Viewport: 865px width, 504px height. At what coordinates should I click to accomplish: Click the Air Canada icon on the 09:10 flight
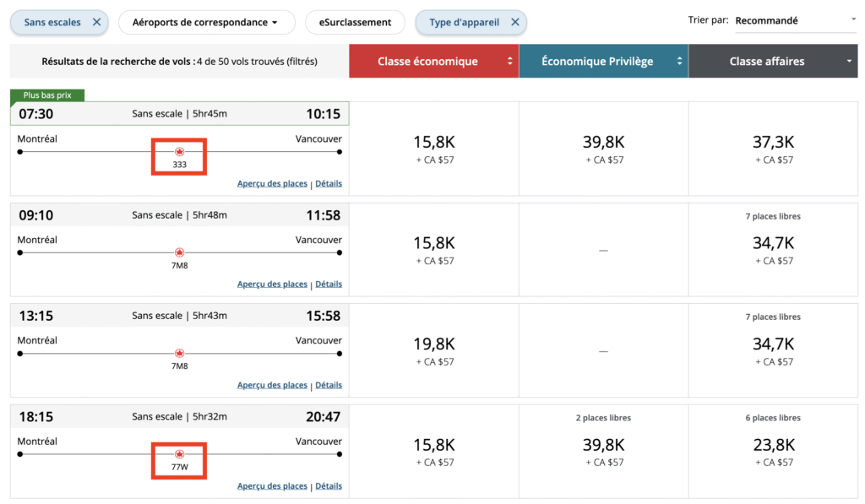(179, 252)
